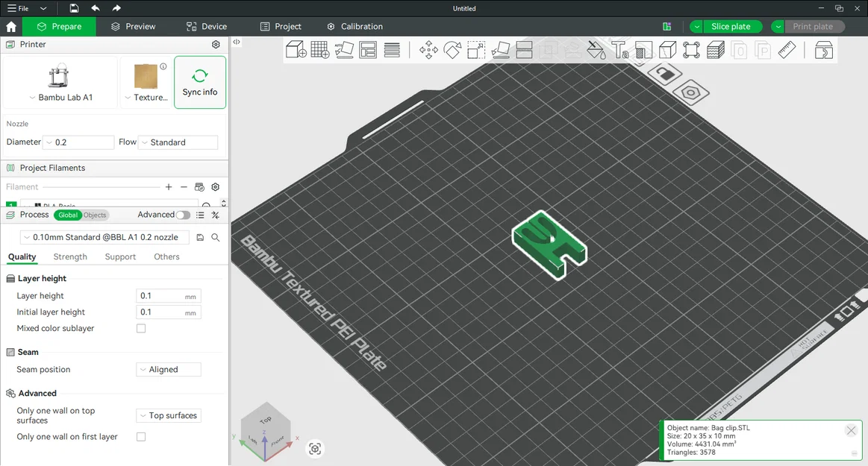Save the process preset icon
This screenshot has height=466, width=868.
200,237
